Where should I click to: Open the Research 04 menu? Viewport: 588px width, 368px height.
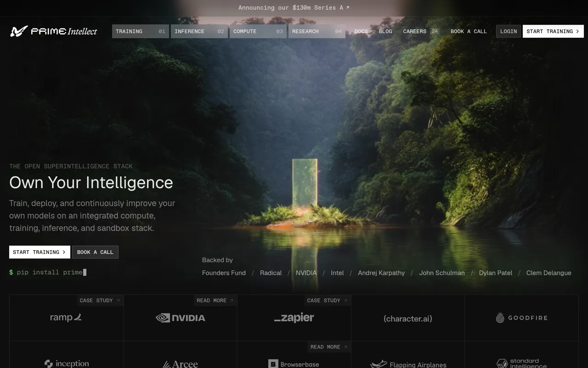[x=317, y=31]
